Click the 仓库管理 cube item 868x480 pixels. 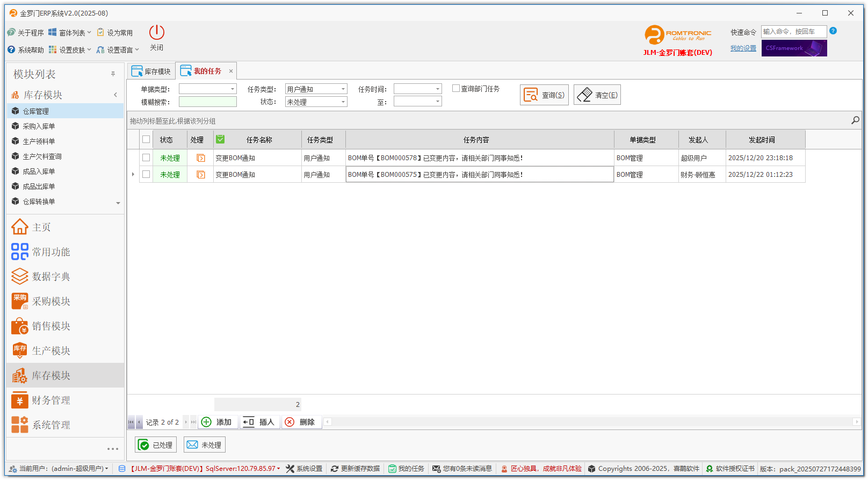(x=66, y=111)
